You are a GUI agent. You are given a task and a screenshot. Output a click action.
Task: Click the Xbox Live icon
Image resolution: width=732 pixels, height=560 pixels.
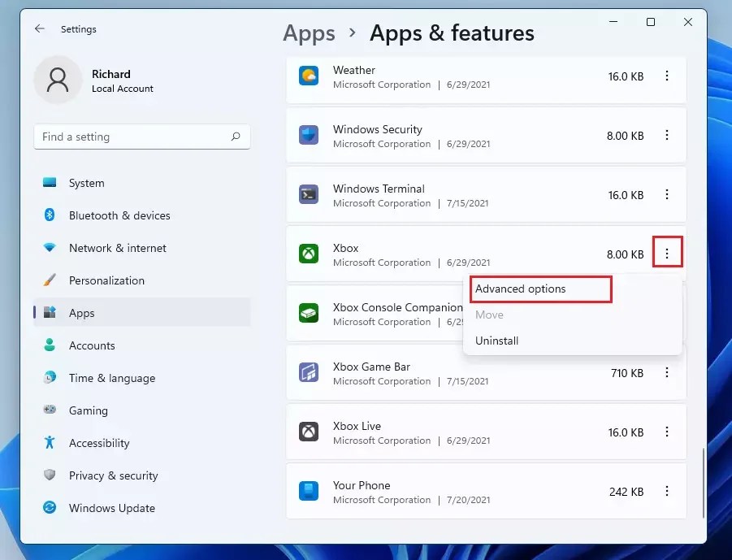[x=307, y=432]
